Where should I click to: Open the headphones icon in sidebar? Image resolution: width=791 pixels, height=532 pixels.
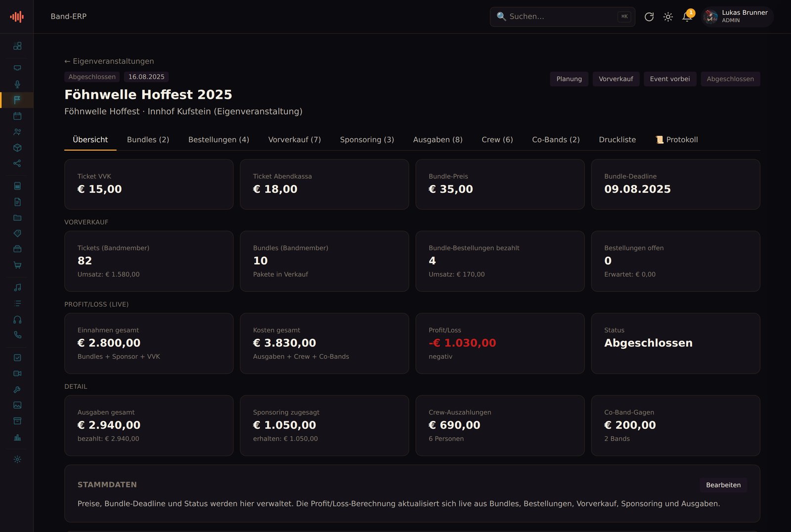point(17,319)
